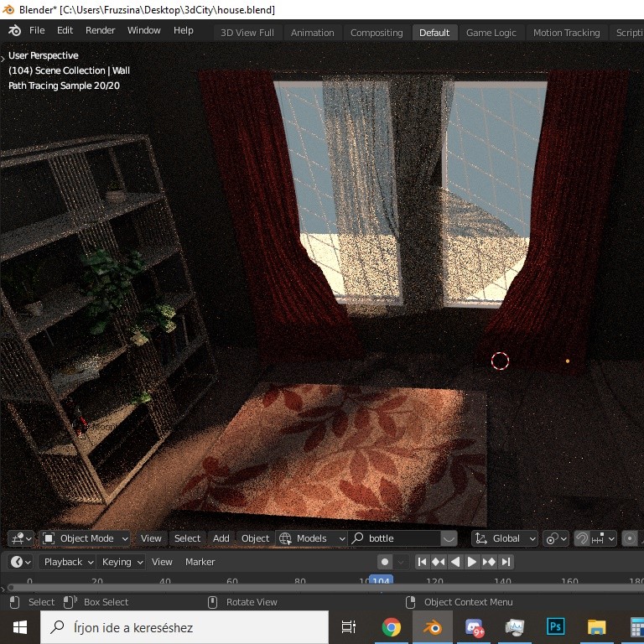Image resolution: width=644 pixels, height=644 pixels.
Task: Jump to the timeline start frame
Action: point(422,562)
